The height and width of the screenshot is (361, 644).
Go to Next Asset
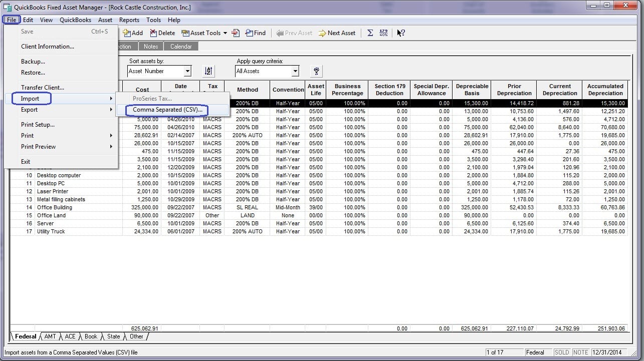point(337,33)
